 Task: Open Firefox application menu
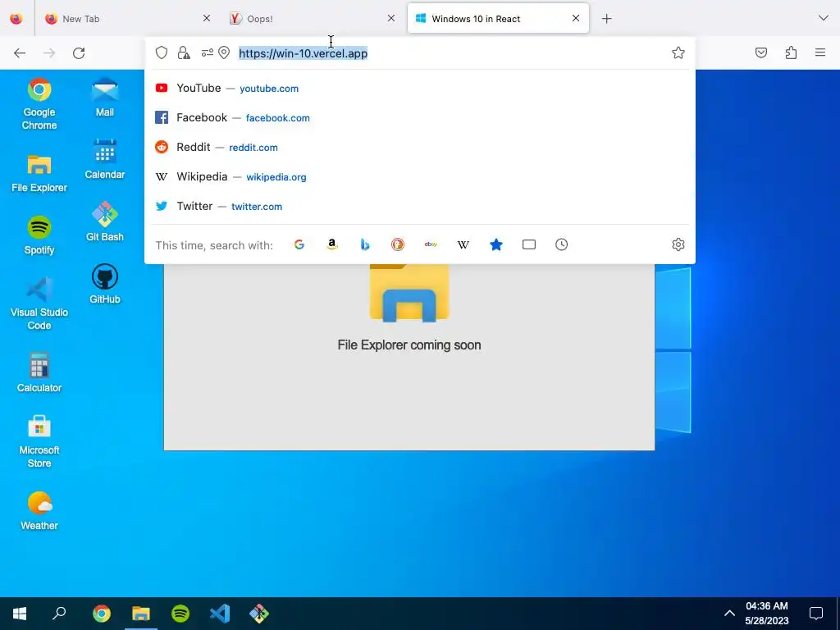(820, 52)
